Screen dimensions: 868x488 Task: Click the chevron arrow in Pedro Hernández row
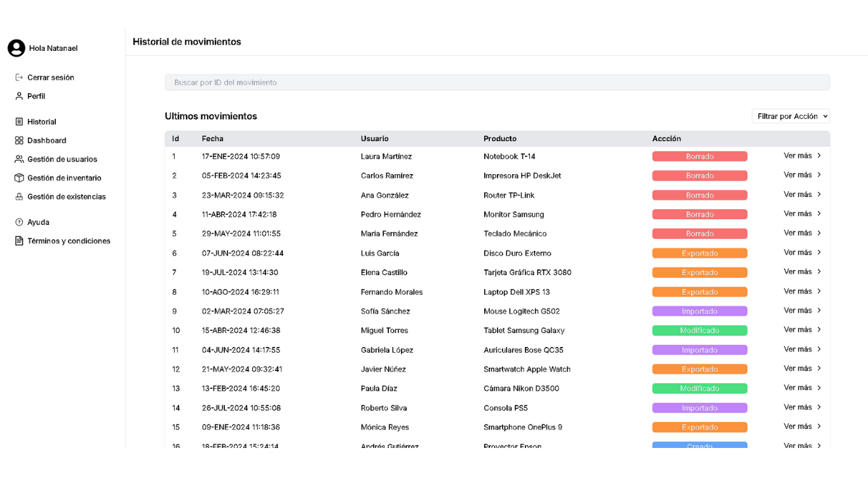pos(819,213)
